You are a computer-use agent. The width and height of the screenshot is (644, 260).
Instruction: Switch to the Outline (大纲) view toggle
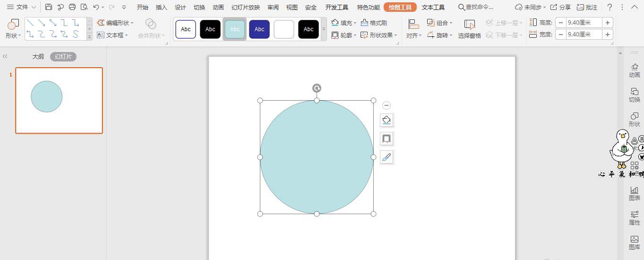38,57
